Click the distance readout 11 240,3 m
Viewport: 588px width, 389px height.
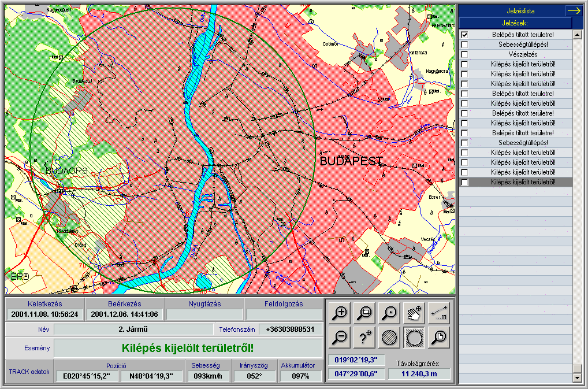[419, 373]
